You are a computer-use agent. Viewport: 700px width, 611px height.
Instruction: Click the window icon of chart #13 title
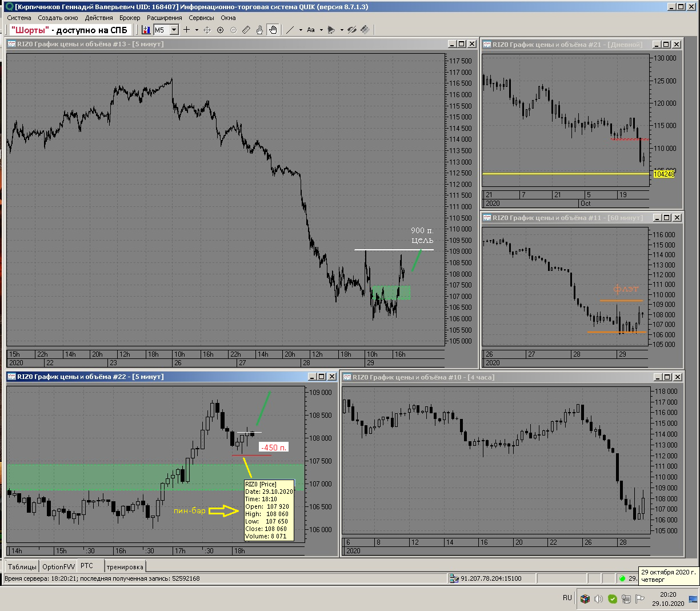point(11,44)
